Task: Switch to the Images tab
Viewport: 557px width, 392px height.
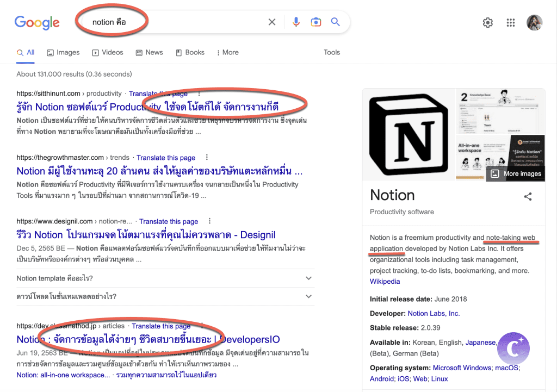Action: [x=63, y=53]
